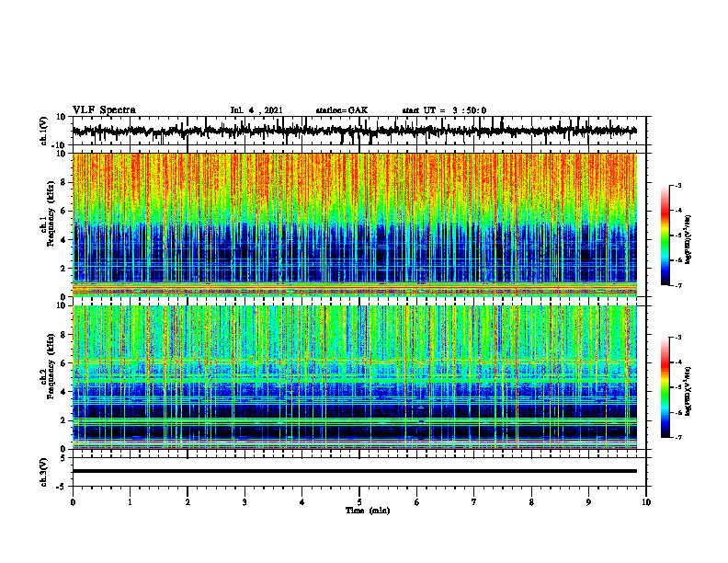
Task: Click the time axis tick label "8"
Action: (531, 502)
